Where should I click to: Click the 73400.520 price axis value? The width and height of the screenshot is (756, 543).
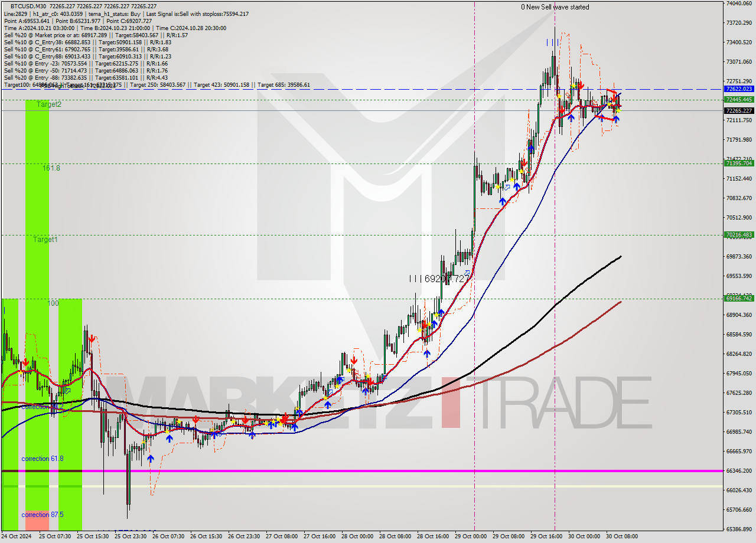pos(739,42)
